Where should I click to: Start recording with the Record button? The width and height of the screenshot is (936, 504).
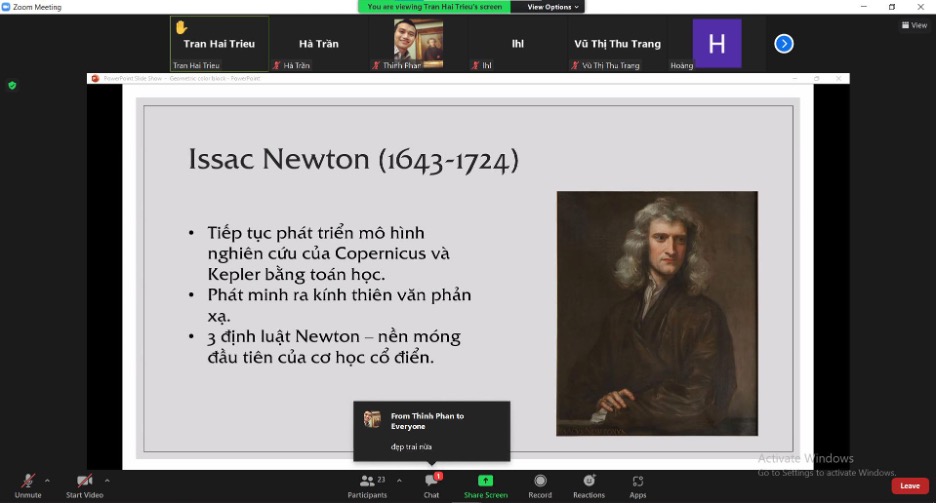point(540,485)
